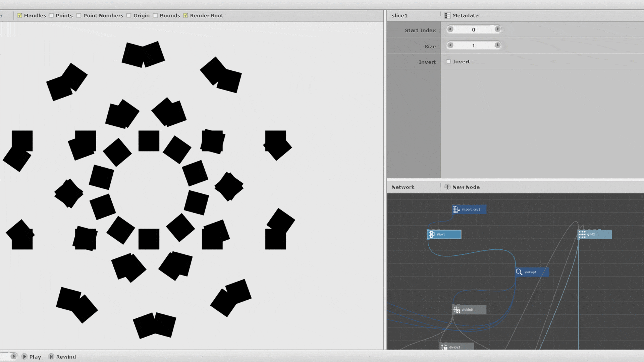Open the Metadata icon in parameters panel
644x362 pixels.
(447, 16)
